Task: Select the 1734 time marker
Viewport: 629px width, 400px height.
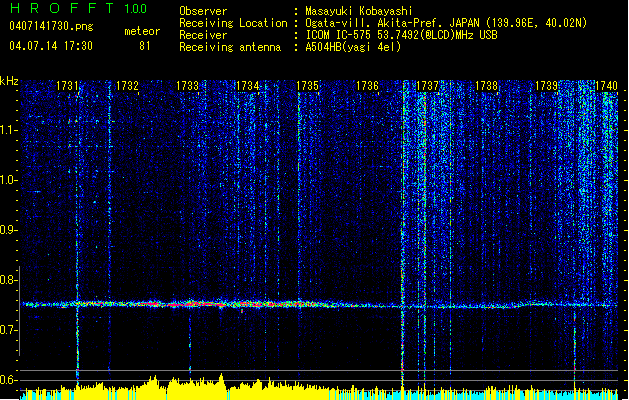Action: click(248, 86)
